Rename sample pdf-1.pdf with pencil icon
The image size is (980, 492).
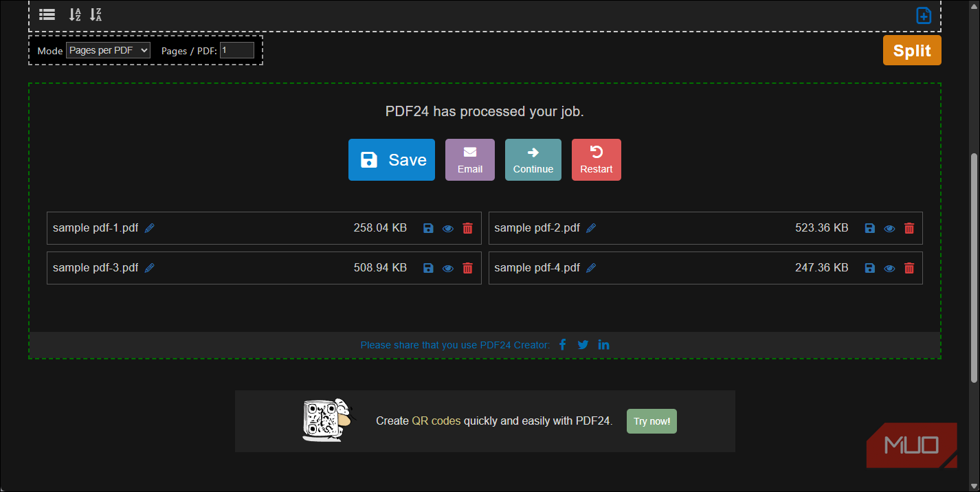150,228
